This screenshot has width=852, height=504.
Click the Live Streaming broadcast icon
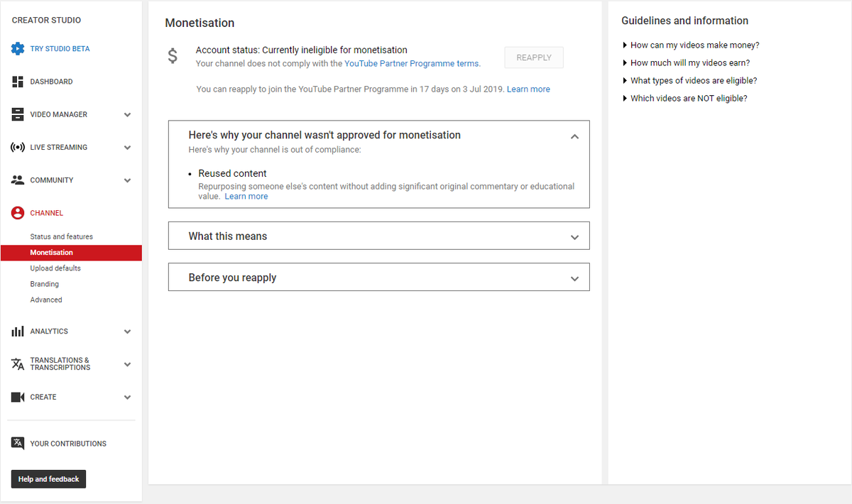tap(18, 148)
